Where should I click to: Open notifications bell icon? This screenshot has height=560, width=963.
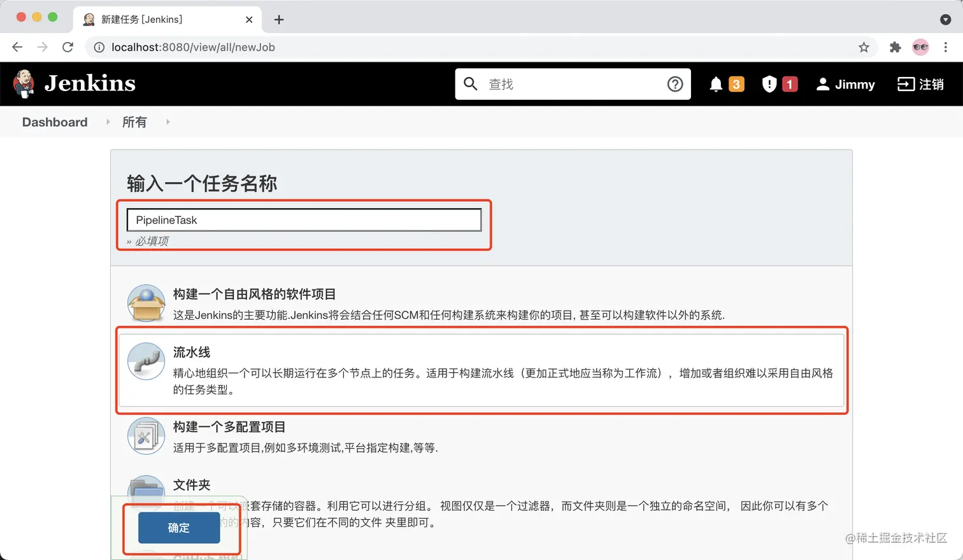pyautogui.click(x=716, y=84)
